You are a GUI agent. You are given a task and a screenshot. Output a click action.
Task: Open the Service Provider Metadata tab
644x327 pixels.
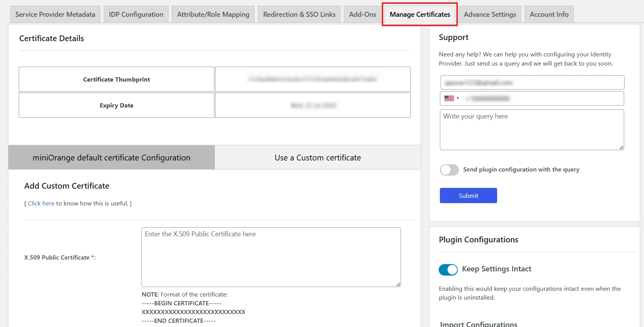pyautogui.click(x=55, y=14)
